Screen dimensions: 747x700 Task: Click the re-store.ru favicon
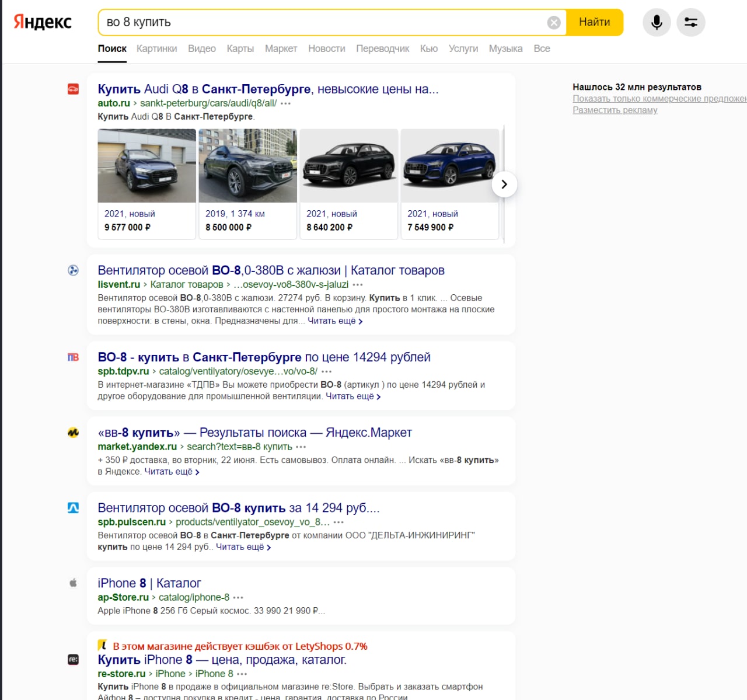coord(73,659)
